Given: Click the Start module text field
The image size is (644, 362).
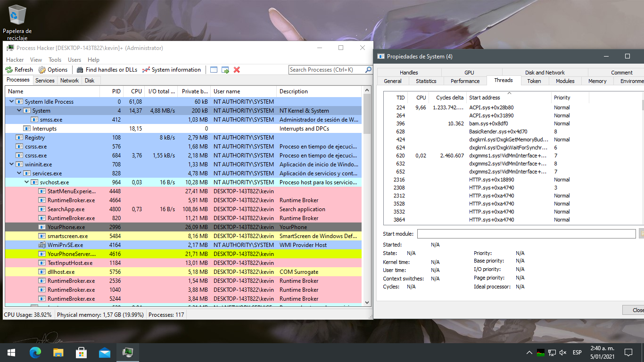Looking at the screenshot, I should [x=526, y=234].
